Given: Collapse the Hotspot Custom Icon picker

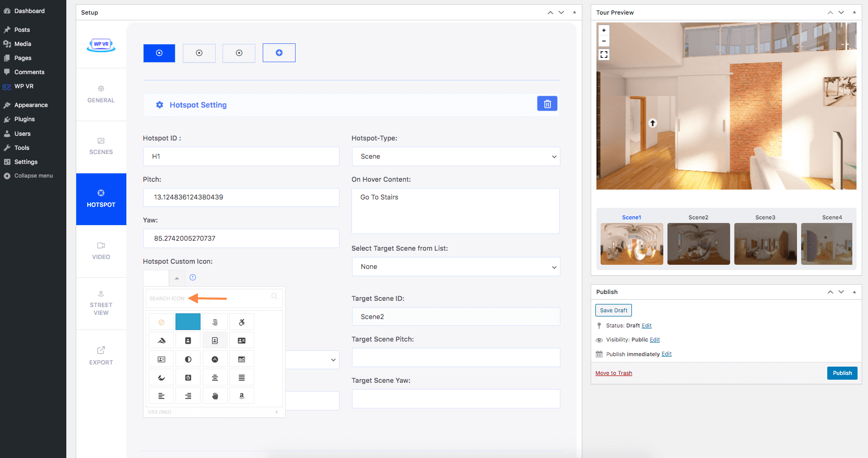Looking at the screenshot, I should click(177, 278).
